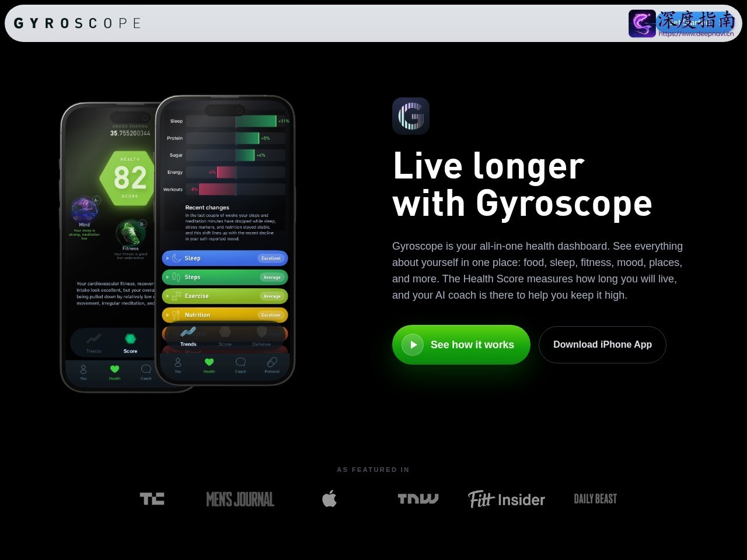Click the Live longer with Gyroscope headline

click(x=522, y=184)
